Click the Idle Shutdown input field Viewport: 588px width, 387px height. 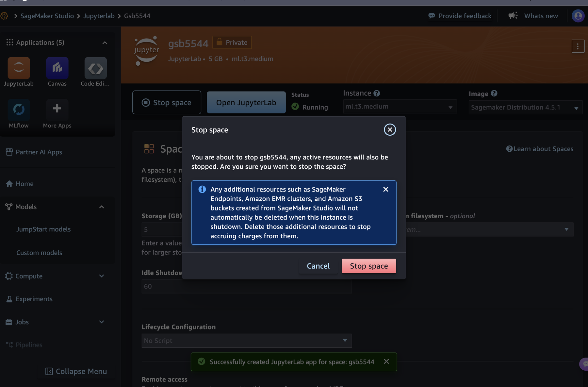point(247,286)
